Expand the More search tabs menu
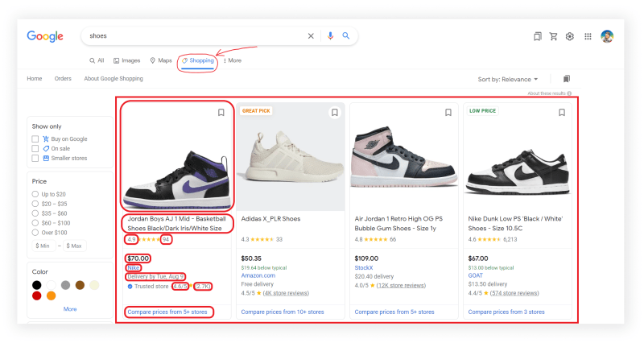The width and height of the screenshot is (644, 343). [233, 60]
